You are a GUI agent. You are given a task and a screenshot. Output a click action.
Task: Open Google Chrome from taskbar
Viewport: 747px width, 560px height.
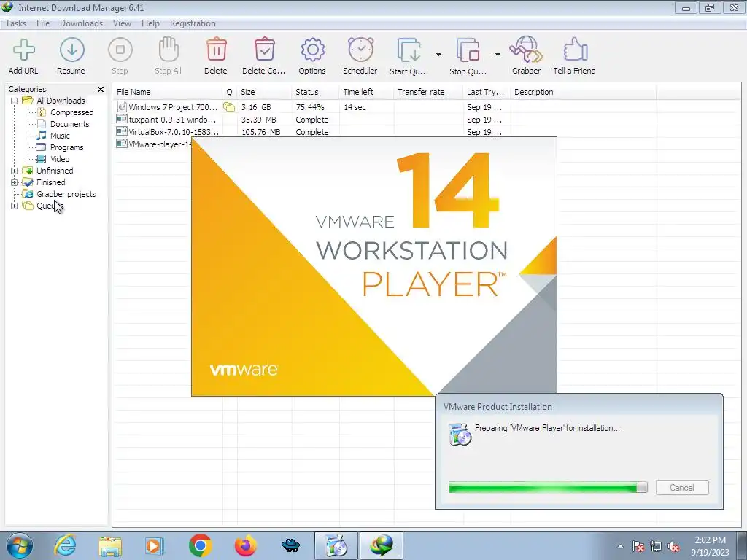click(x=200, y=545)
